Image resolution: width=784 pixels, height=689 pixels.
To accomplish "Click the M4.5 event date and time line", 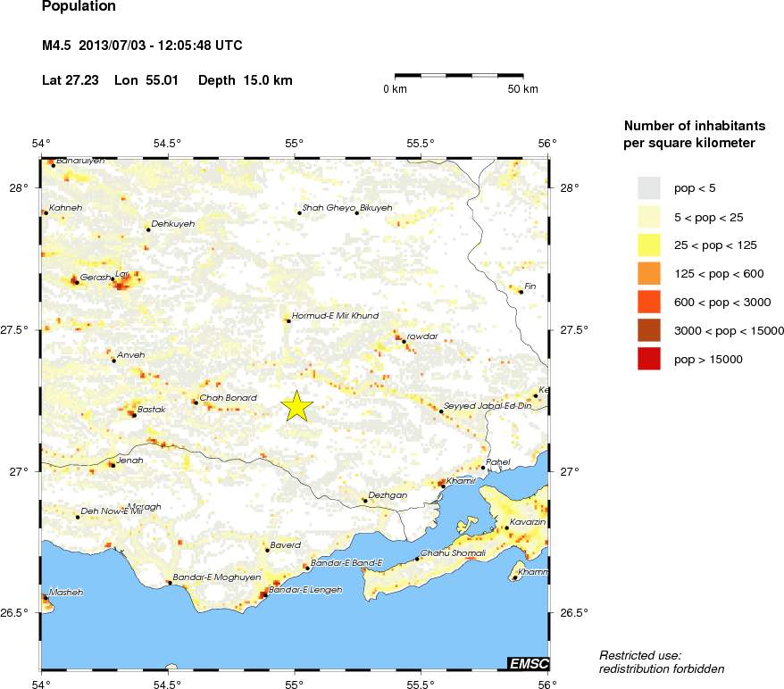I will click(142, 46).
